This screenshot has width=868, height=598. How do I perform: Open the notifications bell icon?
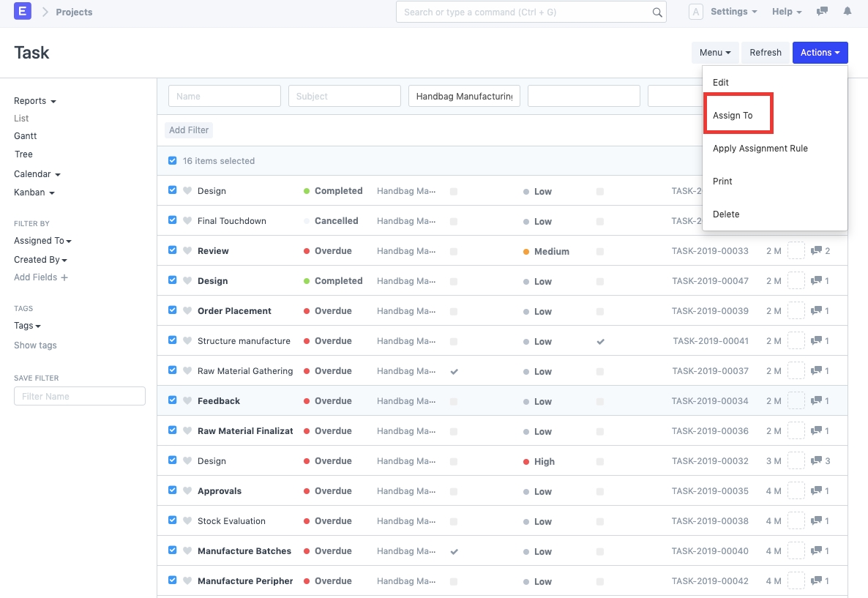tap(848, 12)
